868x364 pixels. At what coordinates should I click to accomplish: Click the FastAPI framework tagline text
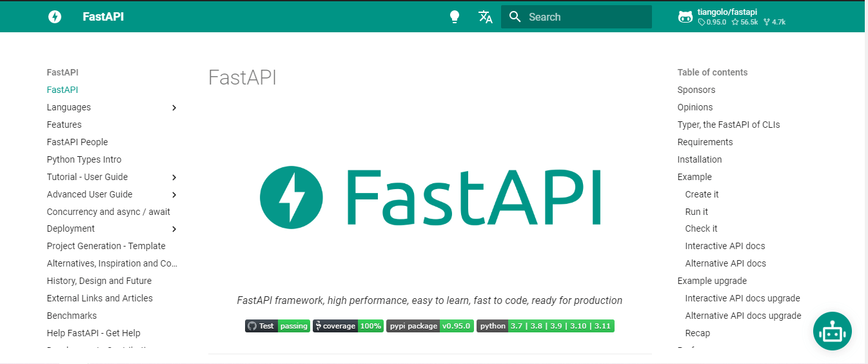[429, 300]
